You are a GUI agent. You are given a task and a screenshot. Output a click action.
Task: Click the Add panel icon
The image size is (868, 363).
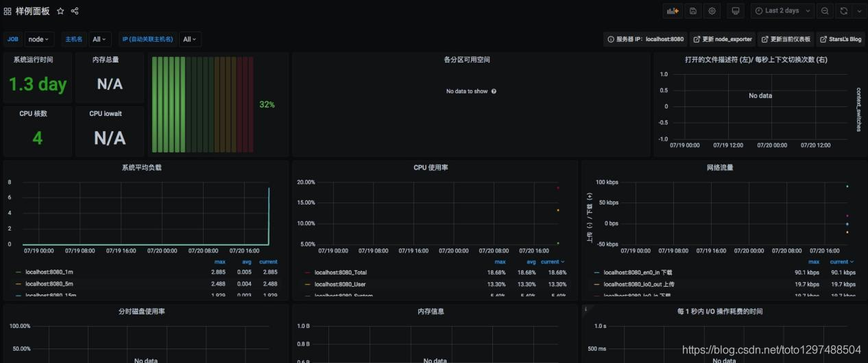(673, 11)
